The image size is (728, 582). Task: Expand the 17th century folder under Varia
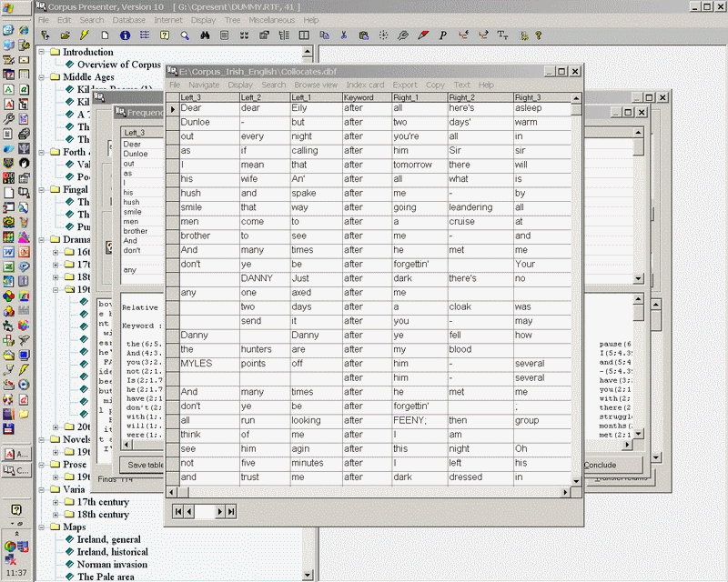(55, 502)
